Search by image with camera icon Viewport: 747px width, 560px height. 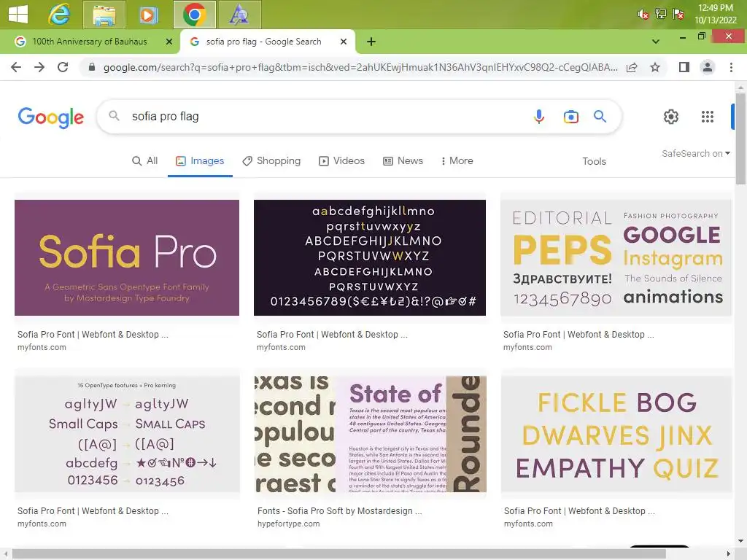[570, 116]
